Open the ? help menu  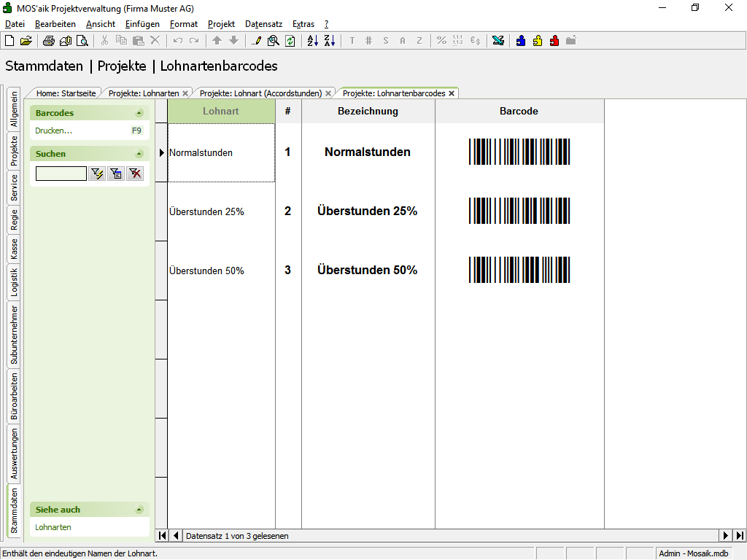(326, 24)
